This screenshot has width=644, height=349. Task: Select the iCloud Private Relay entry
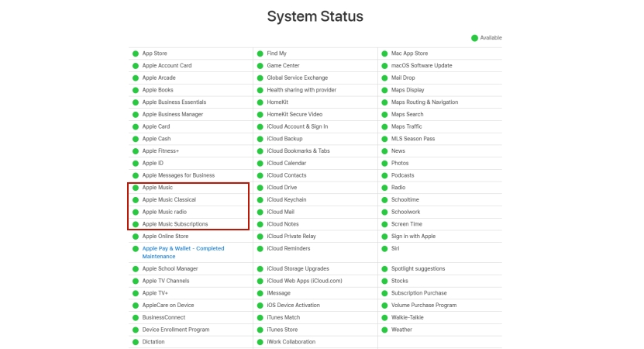[291, 237]
